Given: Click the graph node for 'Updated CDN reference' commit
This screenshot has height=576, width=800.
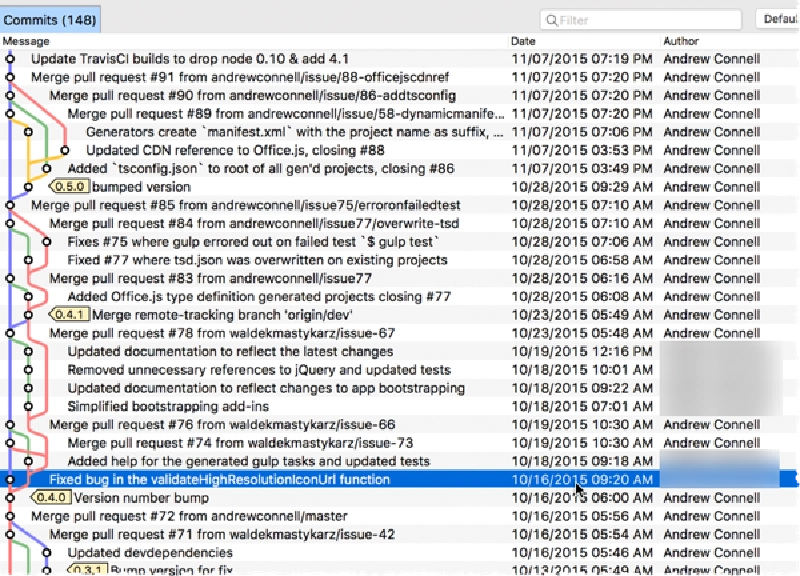Looking at the screenshot, I should (x=65, y=150).
